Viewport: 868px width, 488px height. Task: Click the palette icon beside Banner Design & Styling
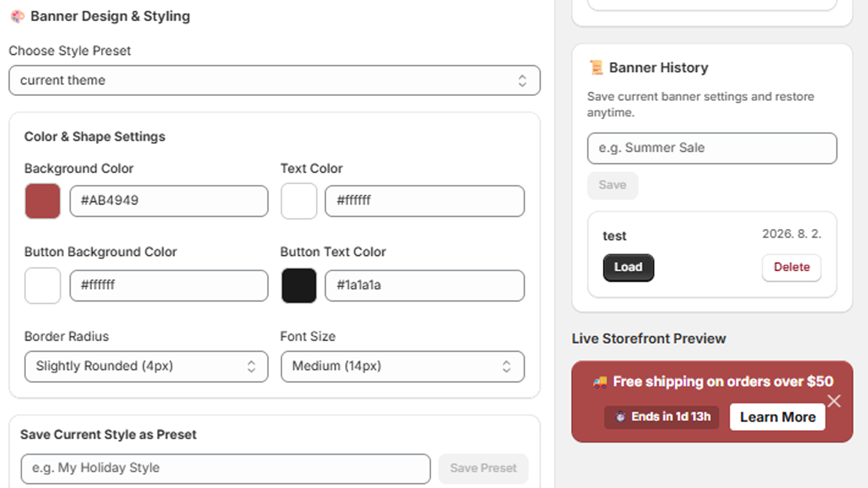pyautogui.click(x=17, y=16)
